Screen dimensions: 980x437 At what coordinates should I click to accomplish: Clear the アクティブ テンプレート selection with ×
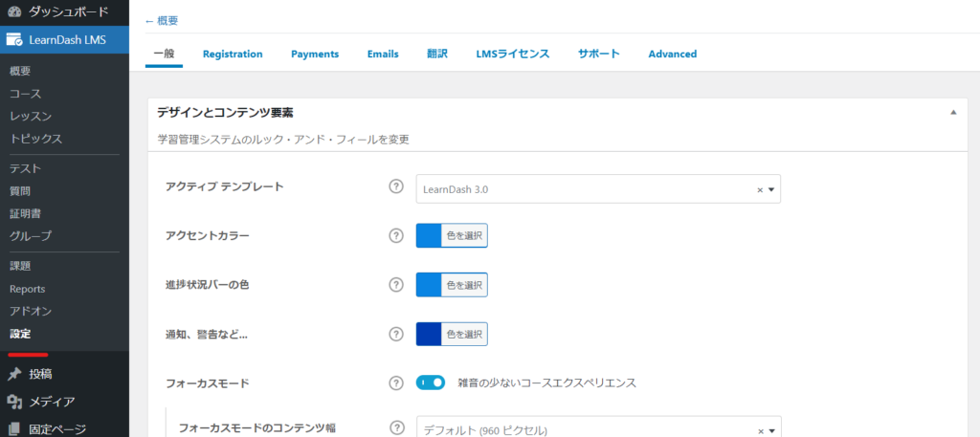[x=760, y=190]
